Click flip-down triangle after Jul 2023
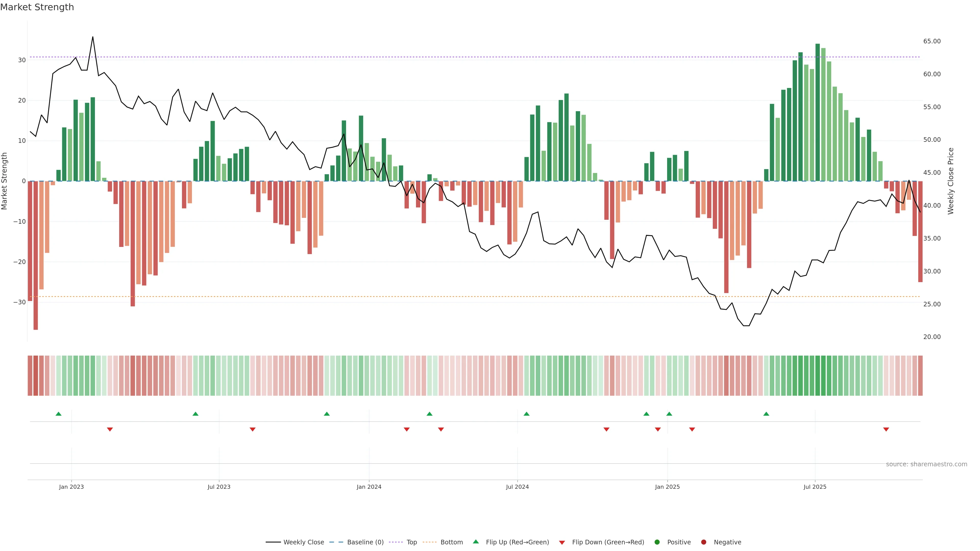 pyautogui.click(x=253, y=429)
